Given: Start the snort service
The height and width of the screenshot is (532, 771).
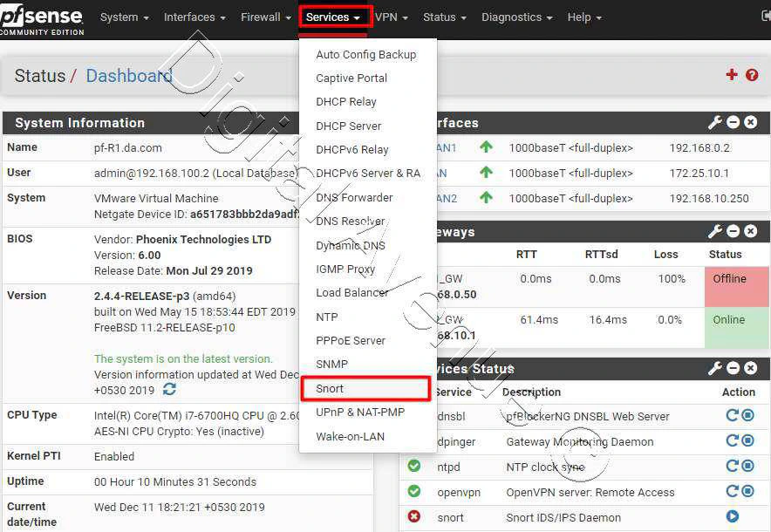Looking at the screenshot, I should click(x=732, y=516).
